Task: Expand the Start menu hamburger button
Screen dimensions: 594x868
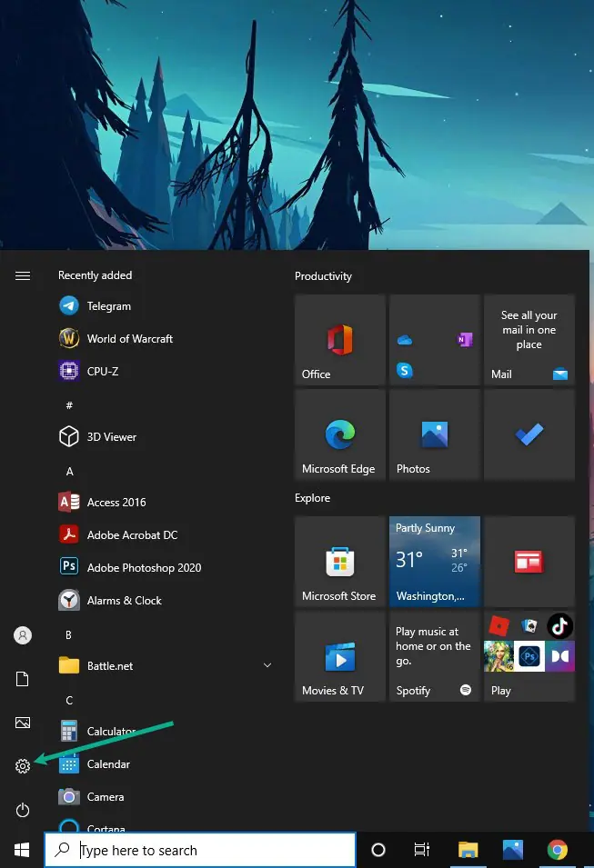Action: coord(23,275)
